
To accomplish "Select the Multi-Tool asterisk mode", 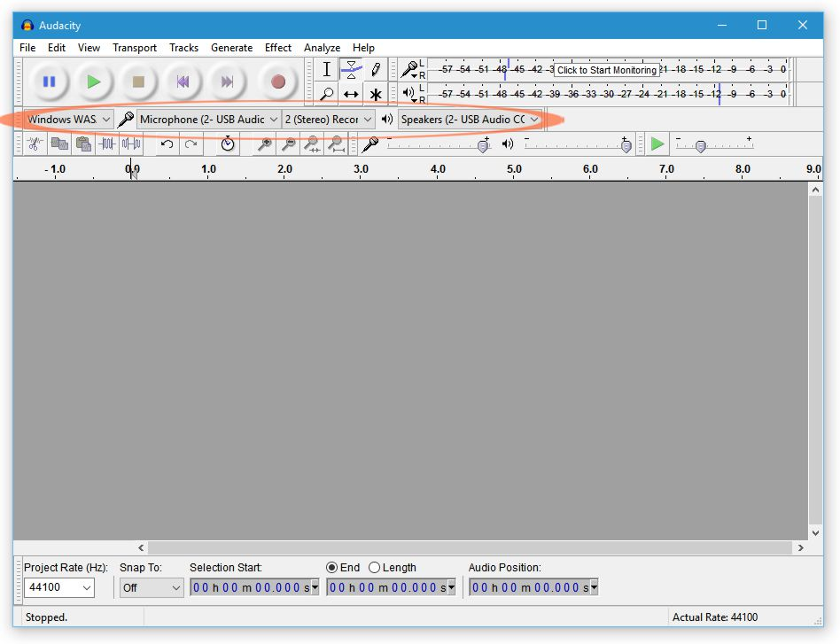I will [376, 94].
